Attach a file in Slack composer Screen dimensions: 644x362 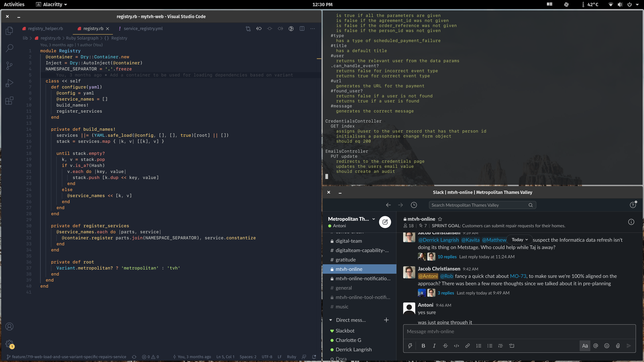pyautogui.click(x=618, y=346)
